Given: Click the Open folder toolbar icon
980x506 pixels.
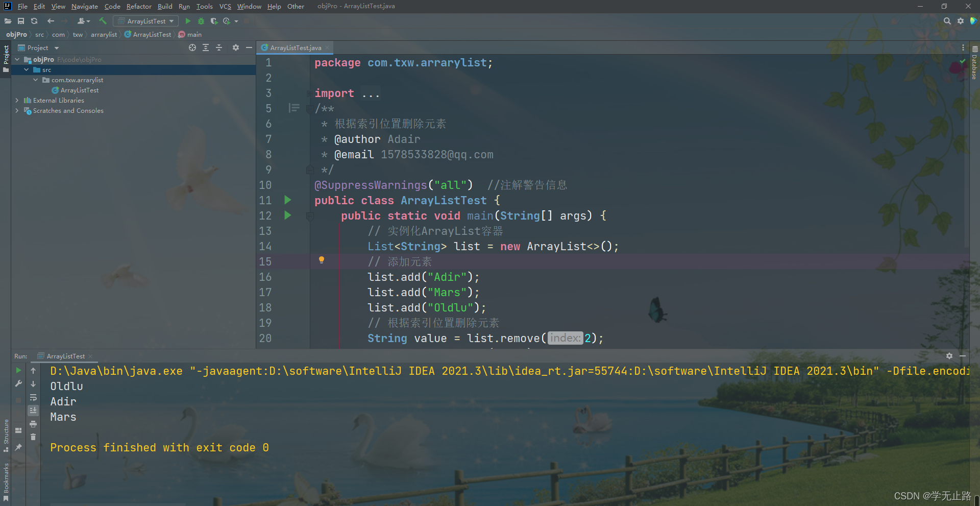Looking at the screenshot, I should (x=8, y=21).
